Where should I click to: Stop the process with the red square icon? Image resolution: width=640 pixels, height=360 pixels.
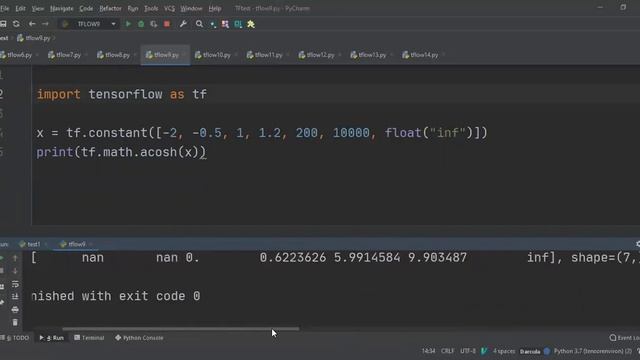(167, 24)
